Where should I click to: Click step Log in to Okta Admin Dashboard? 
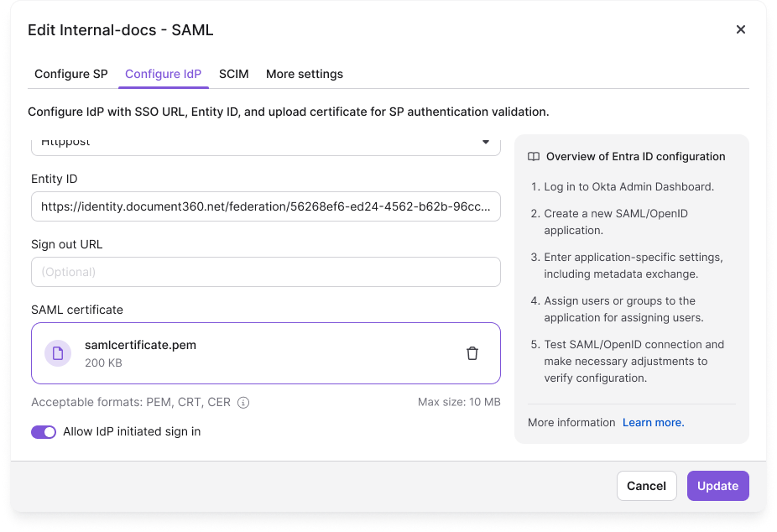click(628, 187)
